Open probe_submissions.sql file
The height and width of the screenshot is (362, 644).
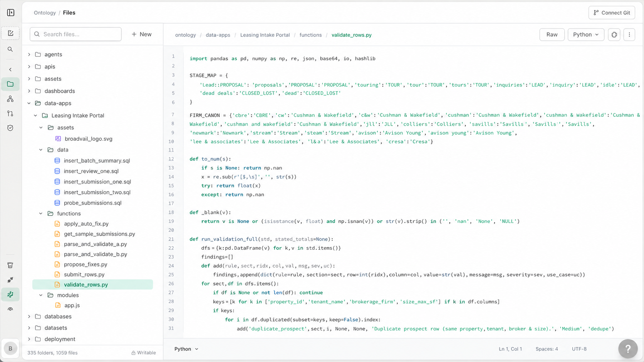coord(92,203)
